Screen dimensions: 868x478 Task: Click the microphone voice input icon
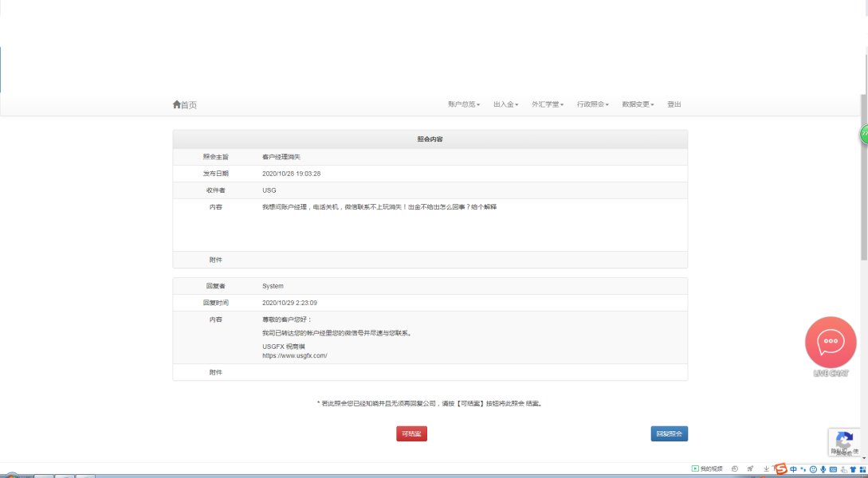point(823,469)
